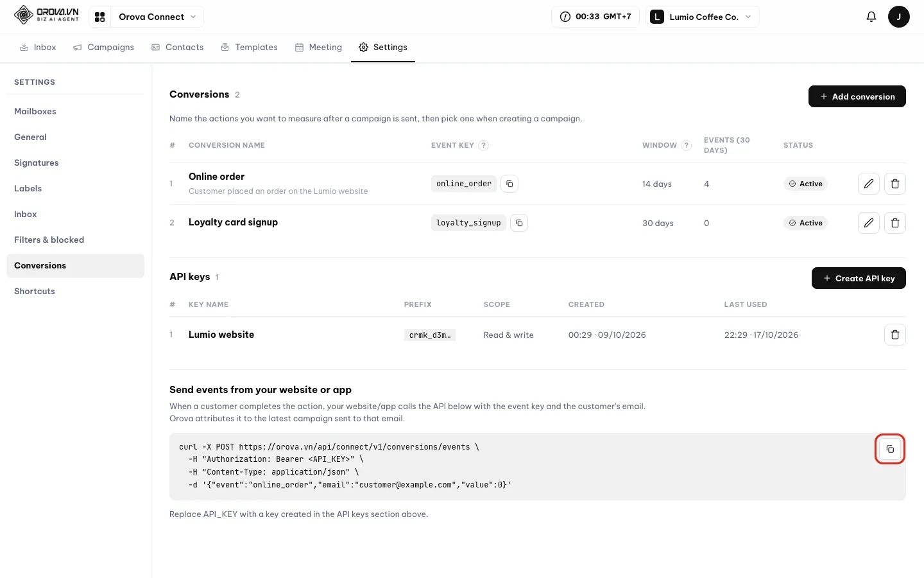
Task: Click the crmk_d3m… key prefix
Action: tap(430, 335)
